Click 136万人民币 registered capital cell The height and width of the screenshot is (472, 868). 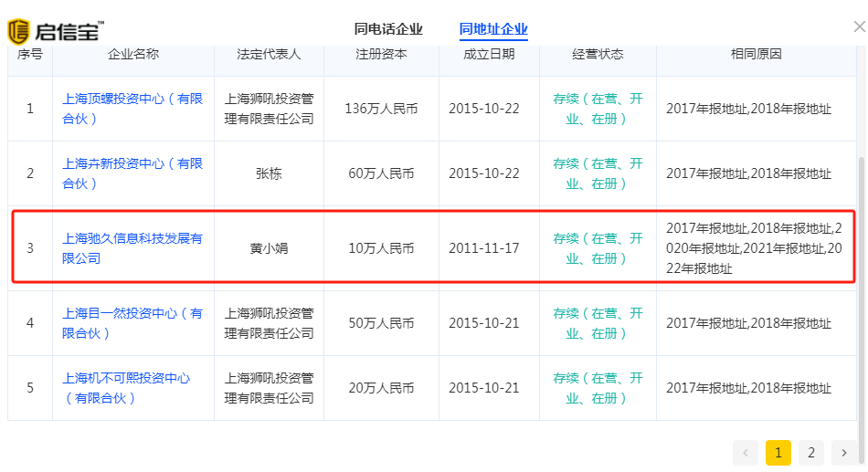(381, 109)
